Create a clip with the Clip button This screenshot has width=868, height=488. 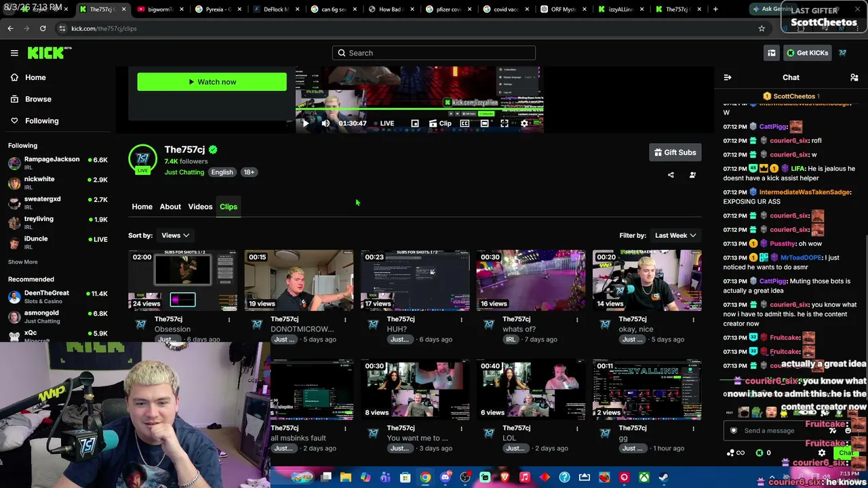pos(440,123)
